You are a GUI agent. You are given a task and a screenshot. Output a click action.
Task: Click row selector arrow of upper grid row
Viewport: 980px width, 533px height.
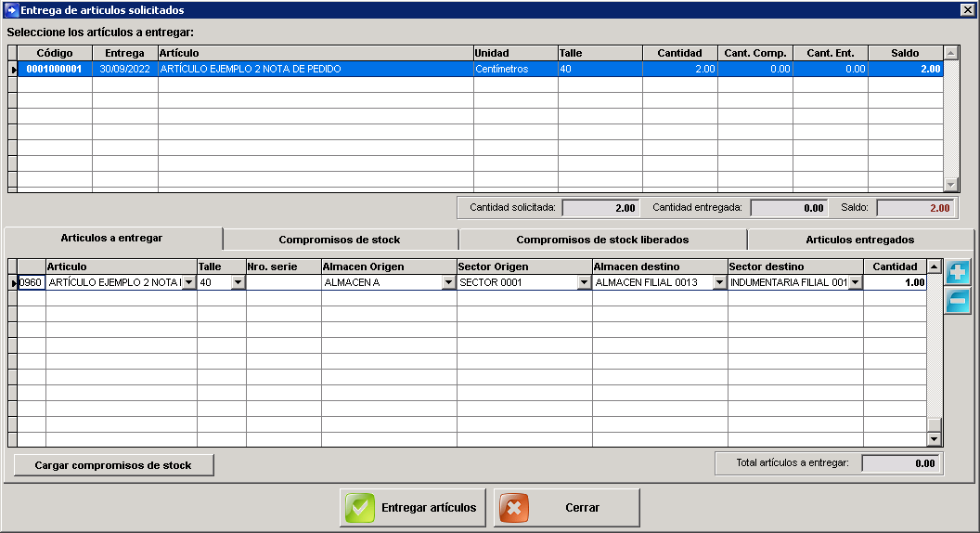pos(13,70)
